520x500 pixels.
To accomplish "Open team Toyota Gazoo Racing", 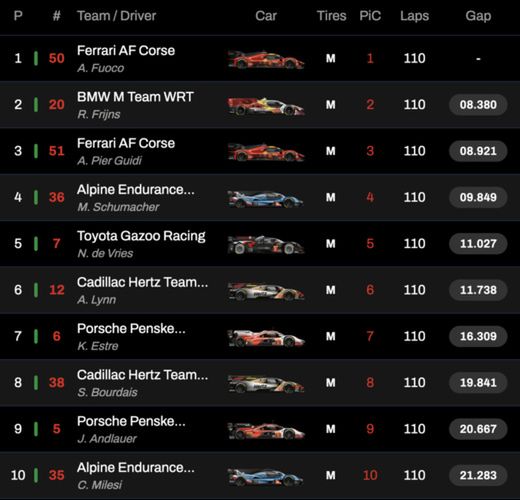I will pos(141,236).
